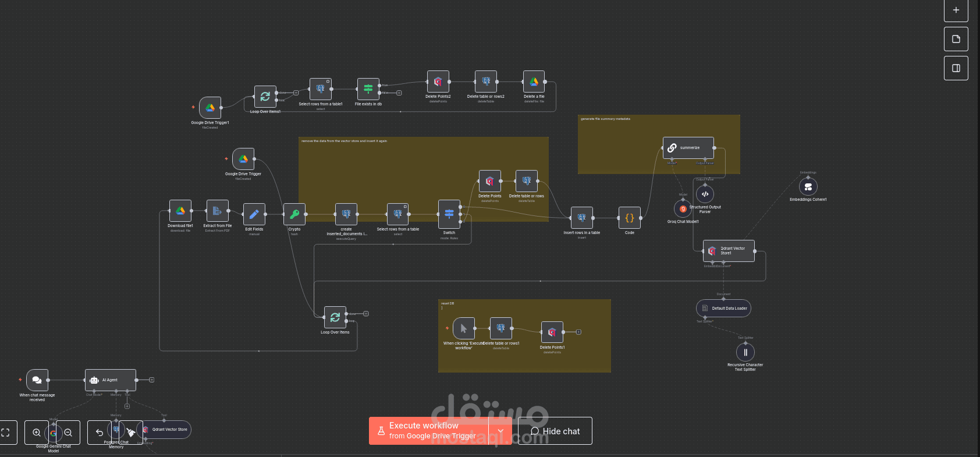
Task: Select the Loop Over Items node
Action: pyautogui.click(x=335, y=318)
